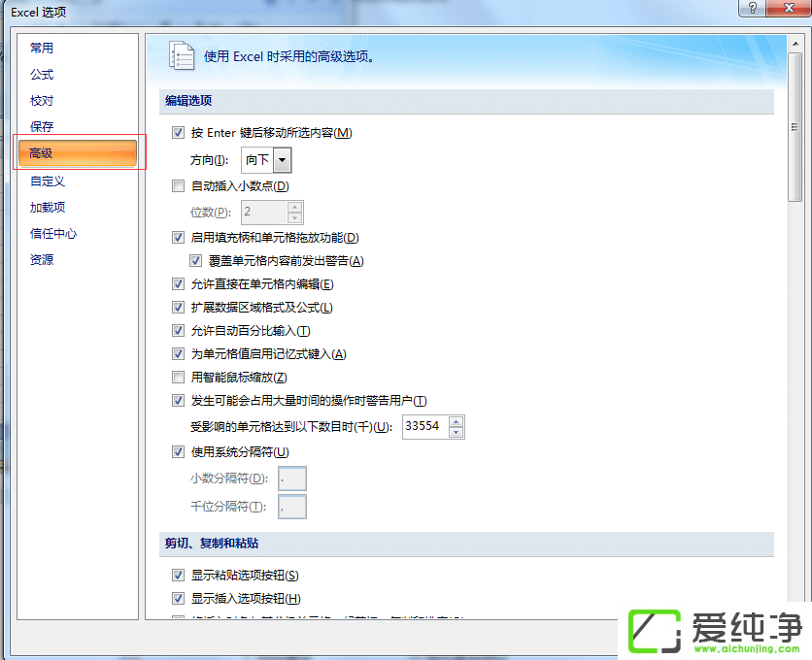Toggle 显示插入选项按钮 checkbox

tap(178, 599)
